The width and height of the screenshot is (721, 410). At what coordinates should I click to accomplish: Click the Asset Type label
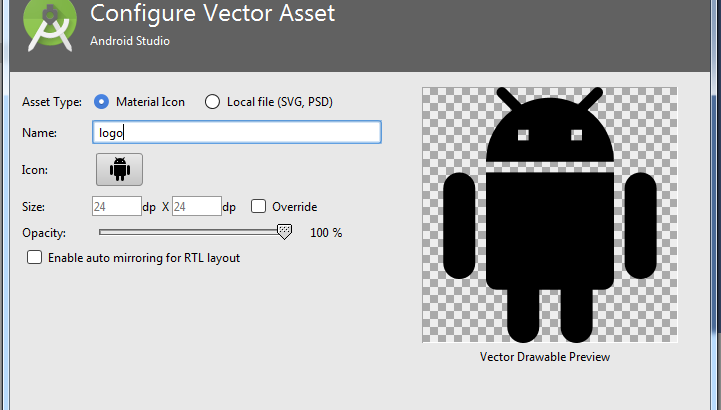click(52, 102)
